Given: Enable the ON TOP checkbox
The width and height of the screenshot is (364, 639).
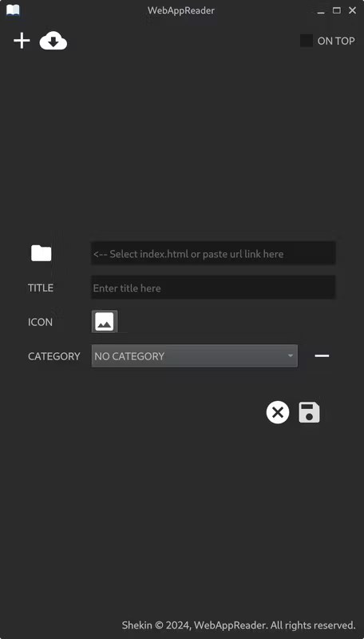Looking at the screenshot, I should 307,41.
